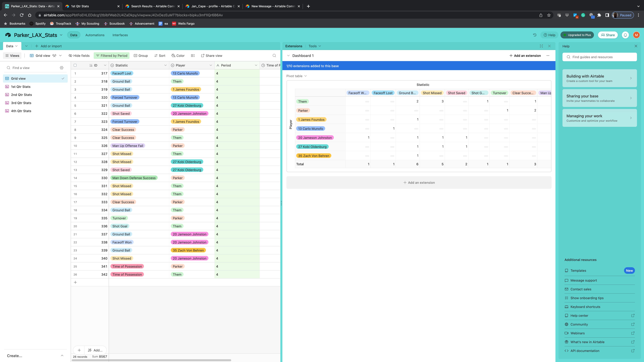Open the base history icon
The image size is (644, 362).
(534, 35)
